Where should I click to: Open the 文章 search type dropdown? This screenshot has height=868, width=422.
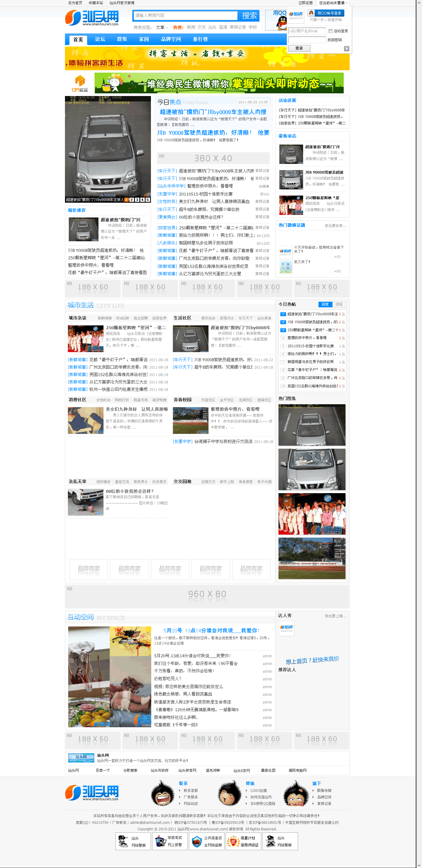click(161, 28)
